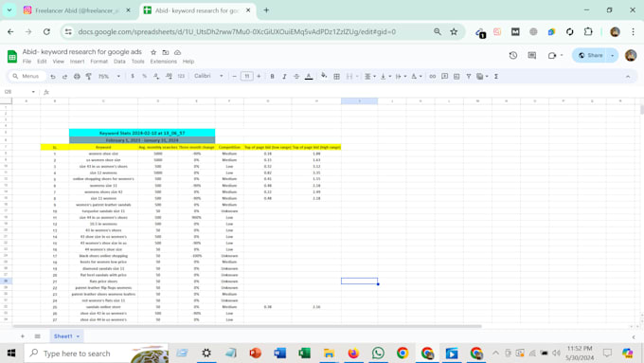Decrease the font size
This screenshot has height=363, width=644.
point(235,77)
